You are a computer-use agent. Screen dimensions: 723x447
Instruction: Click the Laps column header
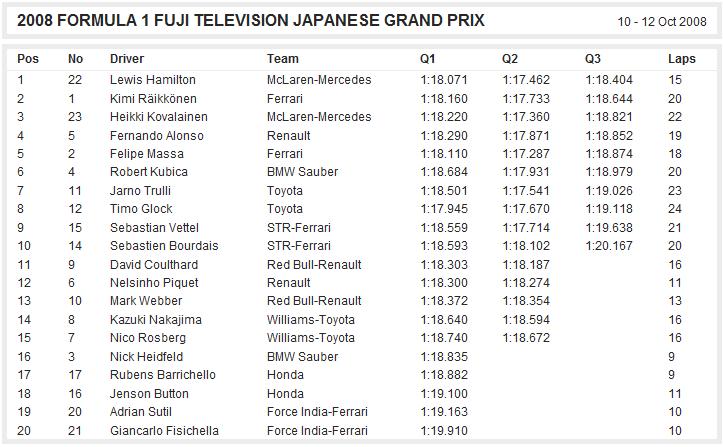point(682,59)
